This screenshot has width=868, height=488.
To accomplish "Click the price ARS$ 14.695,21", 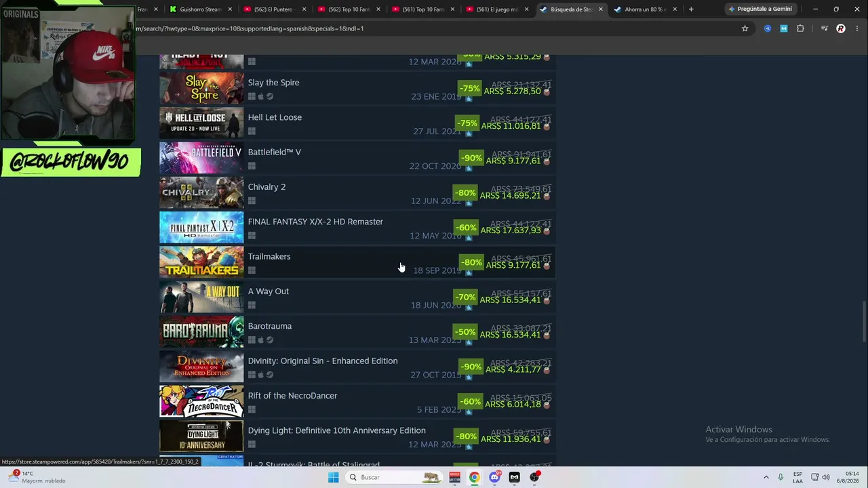I will click(x=510, y=195).
